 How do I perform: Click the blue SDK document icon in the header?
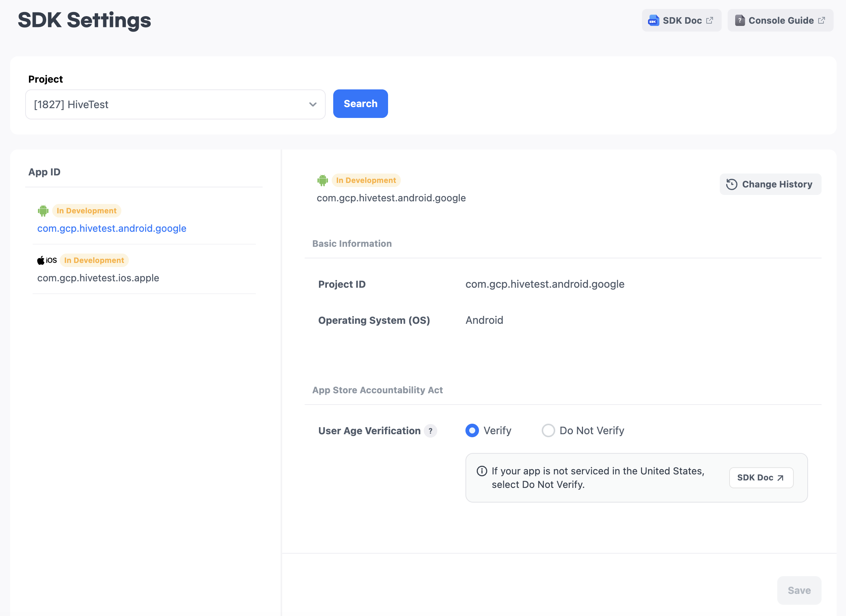653,21
